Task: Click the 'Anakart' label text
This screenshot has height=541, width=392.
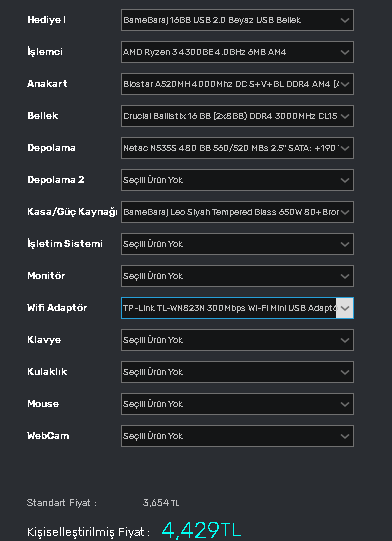Action: 47,83
